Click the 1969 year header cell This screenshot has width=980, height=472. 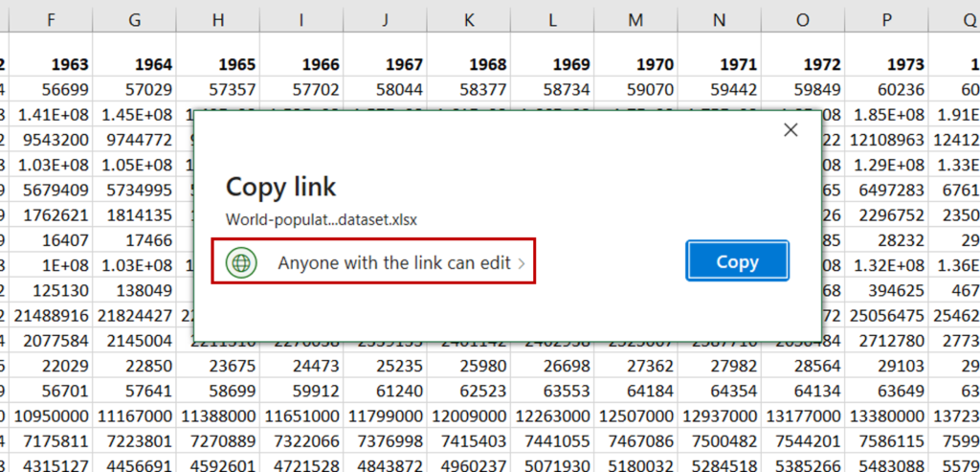[x=552, y=55]
